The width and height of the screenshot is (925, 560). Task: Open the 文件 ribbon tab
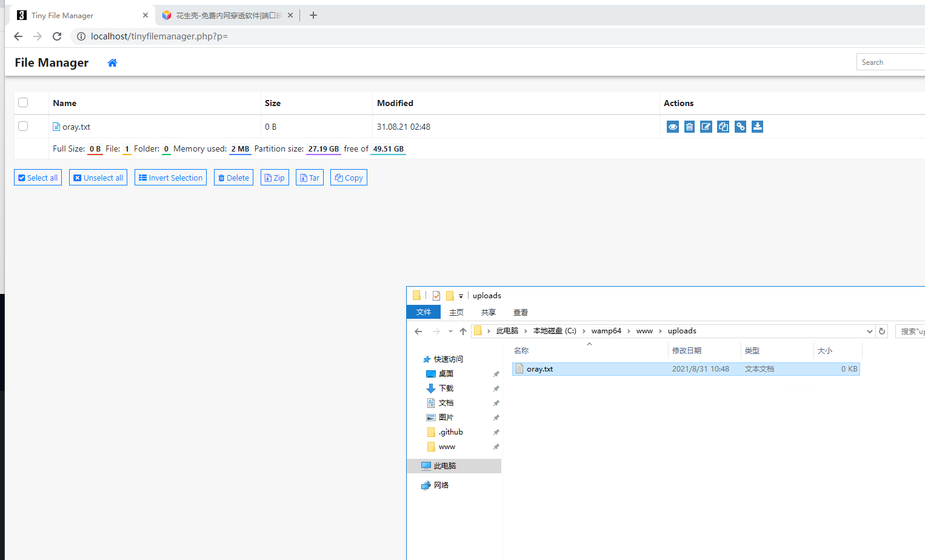point(424,312)
